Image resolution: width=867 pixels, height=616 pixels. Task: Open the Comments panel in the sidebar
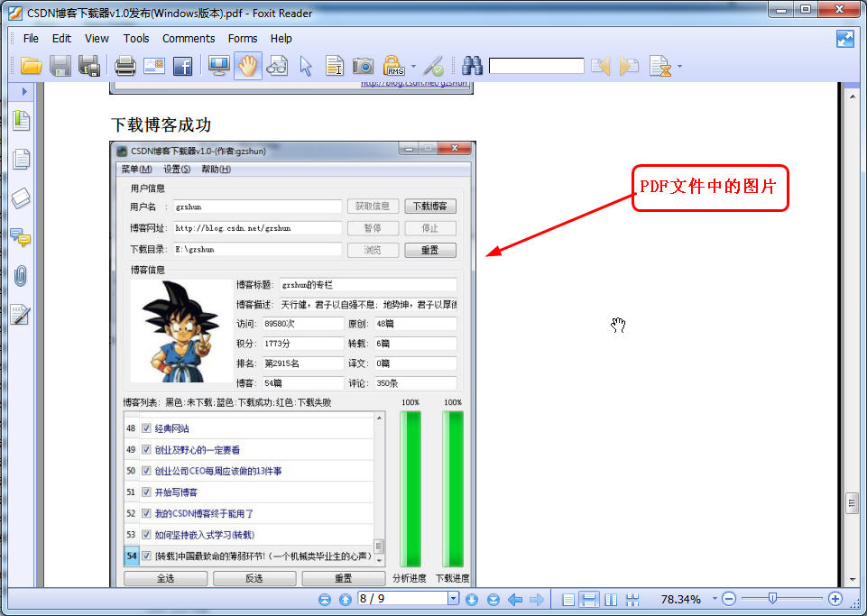(x=21, y=237)
